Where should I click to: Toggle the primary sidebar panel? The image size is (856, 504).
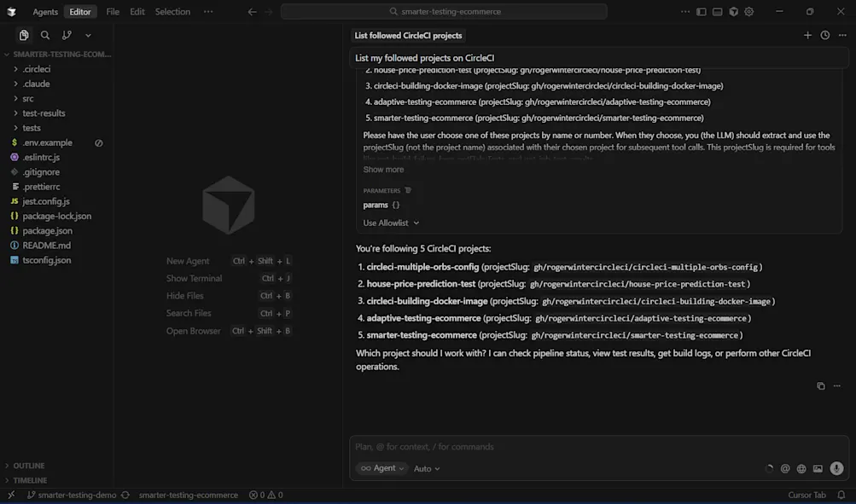pos(702,11)
